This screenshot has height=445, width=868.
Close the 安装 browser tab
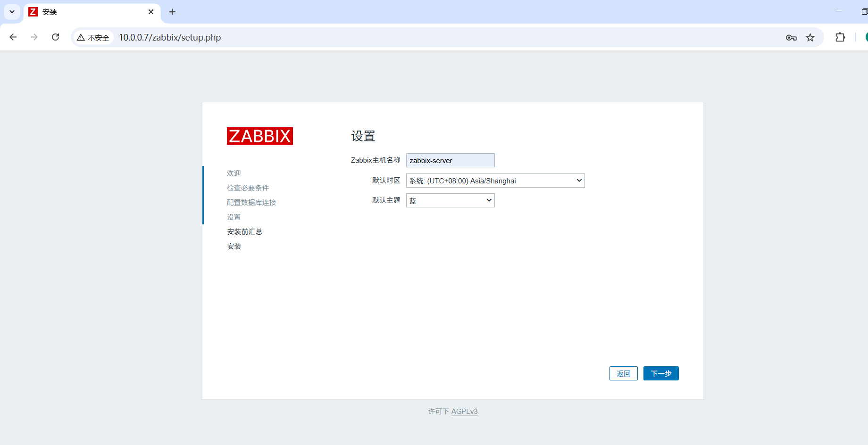click(151, 12)
